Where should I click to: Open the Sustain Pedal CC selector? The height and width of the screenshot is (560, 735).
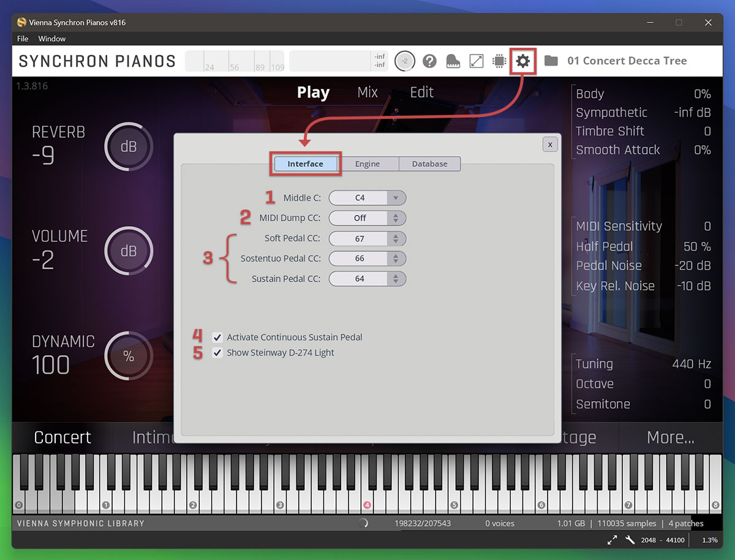tap(367, 279)
